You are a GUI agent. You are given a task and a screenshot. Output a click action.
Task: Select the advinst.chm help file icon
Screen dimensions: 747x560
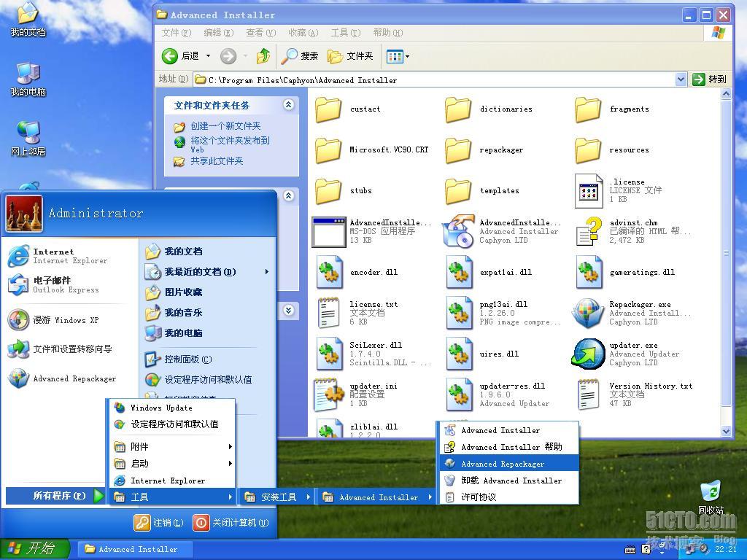click(x=589, y=231)
